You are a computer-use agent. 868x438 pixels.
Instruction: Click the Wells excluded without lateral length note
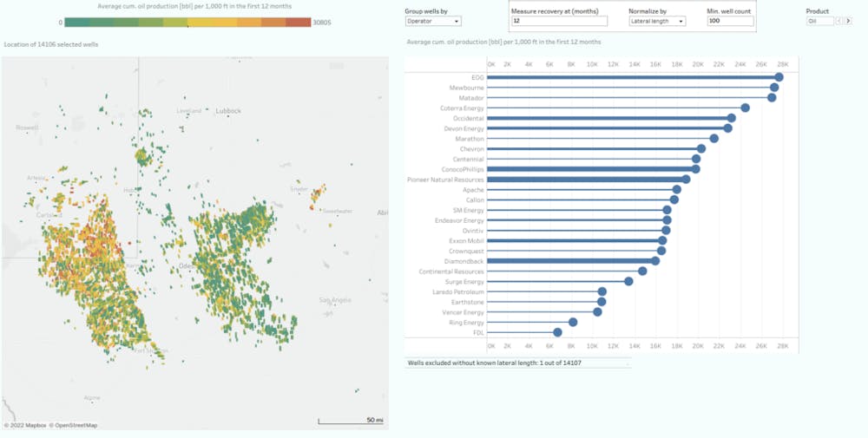(495, 363)
